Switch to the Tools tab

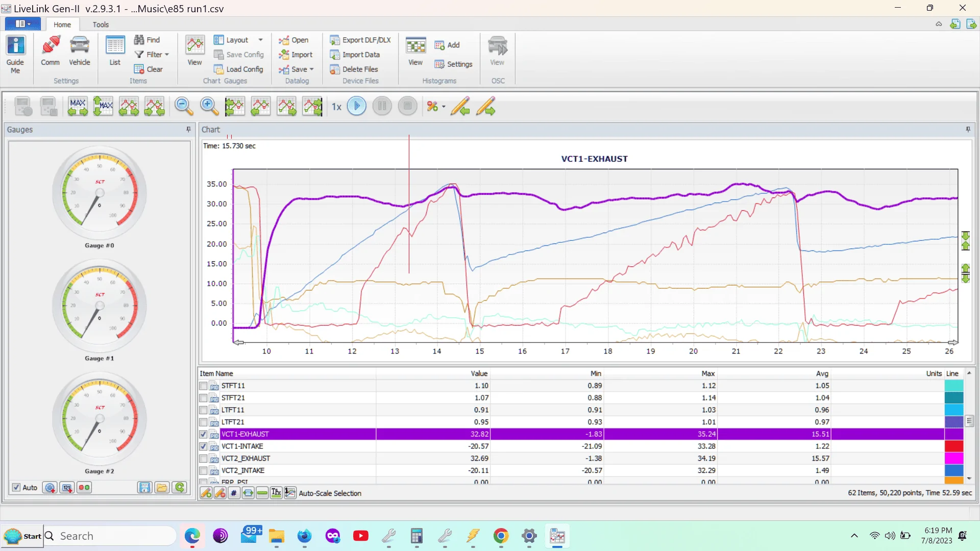pyautogui.click(x=101, y=24)
